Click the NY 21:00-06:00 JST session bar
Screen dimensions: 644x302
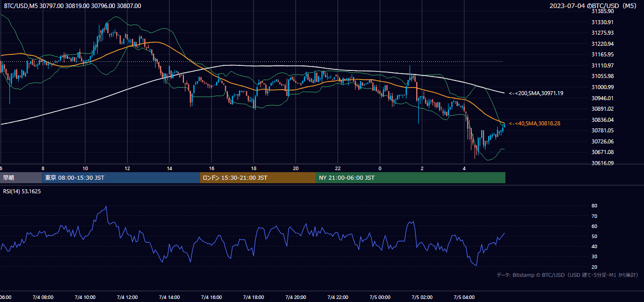[x=411, y=178]
